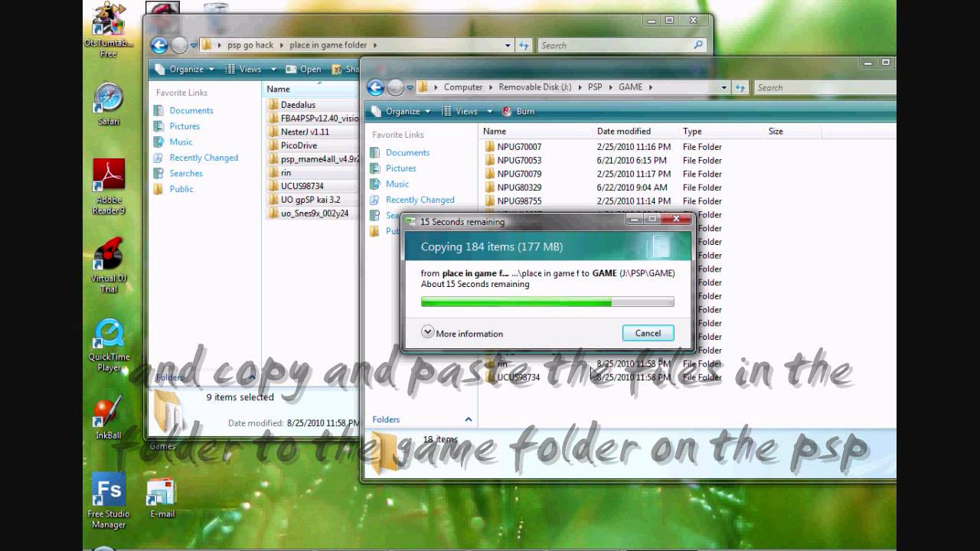
Task: Launch InkBall desktop shortcut
Action: (x=109, y=419)
